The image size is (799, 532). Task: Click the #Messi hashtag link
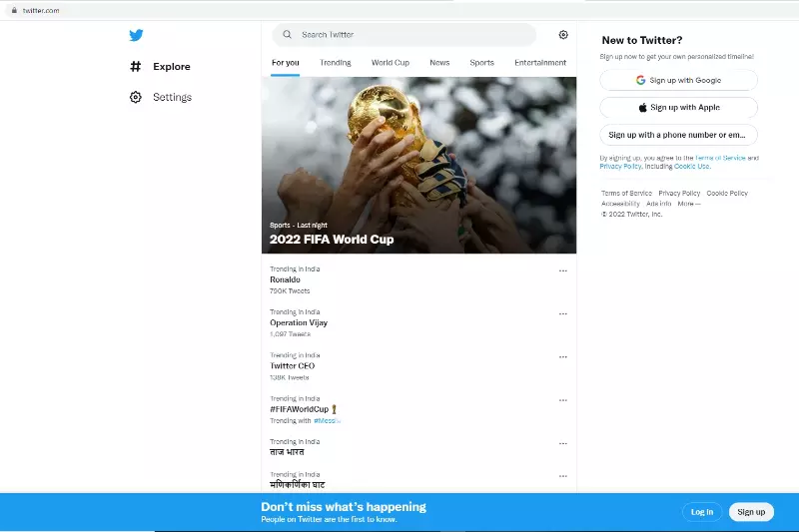pyautogui.click(x=327, y=421)
